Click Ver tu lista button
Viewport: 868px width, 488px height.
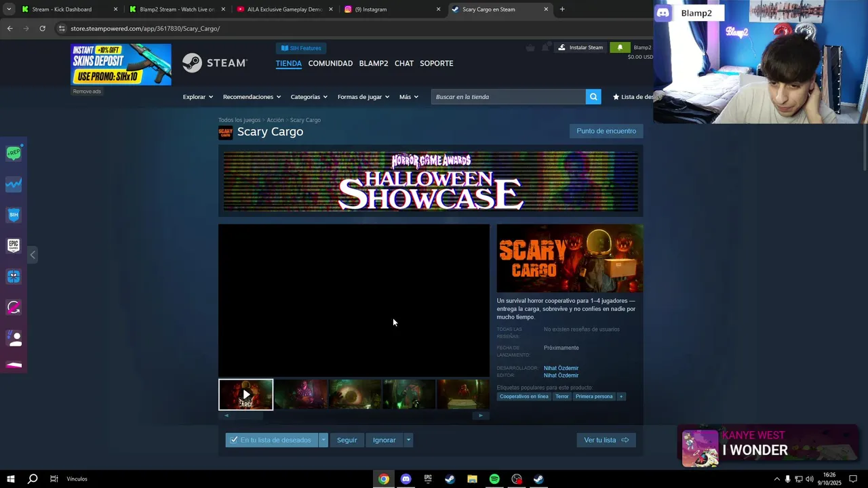click(x=606, y=440)
